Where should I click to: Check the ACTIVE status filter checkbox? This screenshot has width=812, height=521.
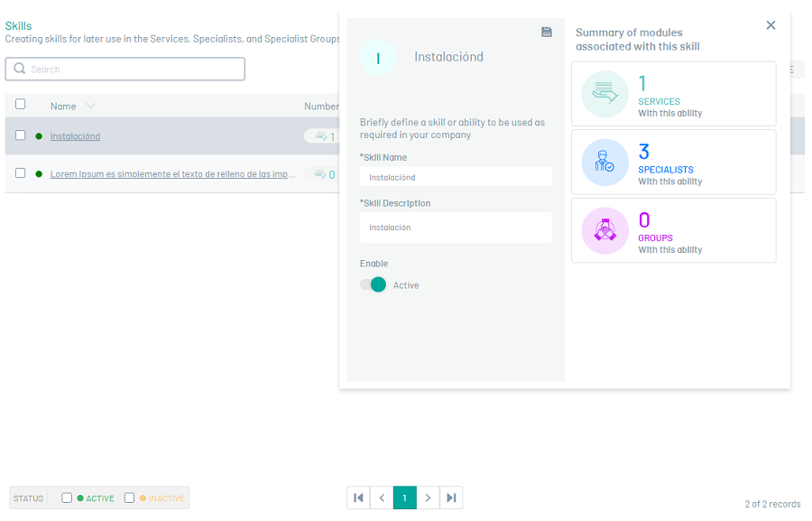click(x=67, y=498)
